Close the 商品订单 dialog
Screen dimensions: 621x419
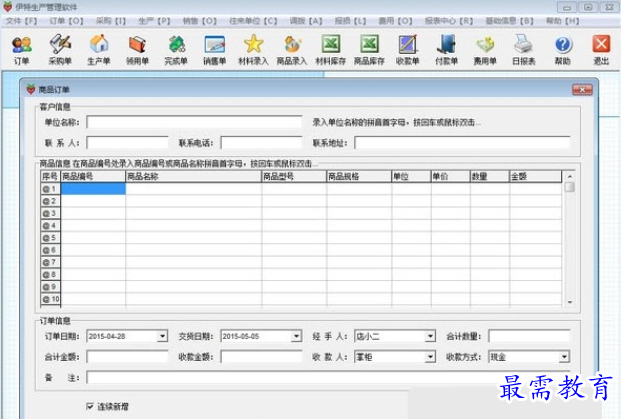click(x=582, y=90)
